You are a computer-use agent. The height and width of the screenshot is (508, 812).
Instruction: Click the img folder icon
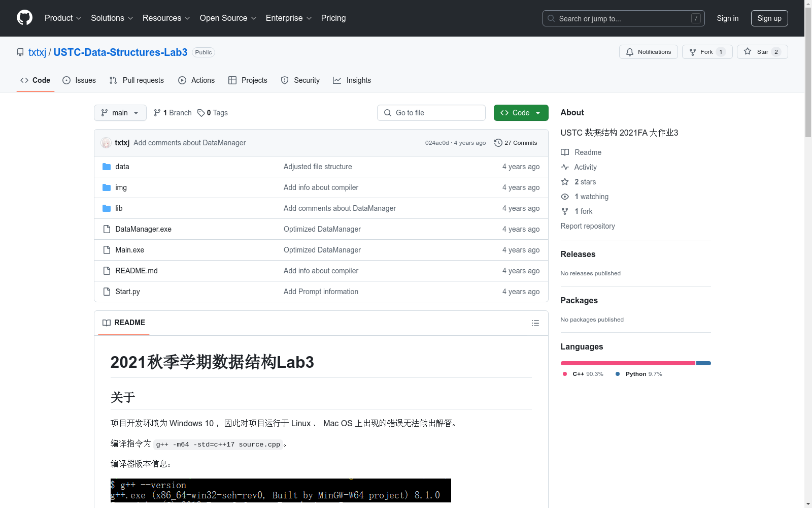pos(107,187)
